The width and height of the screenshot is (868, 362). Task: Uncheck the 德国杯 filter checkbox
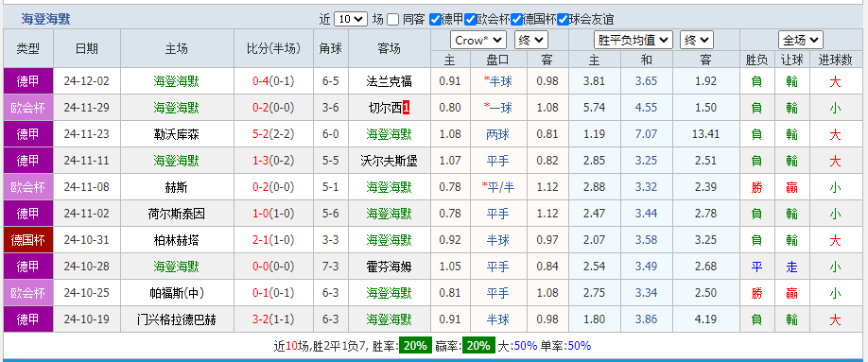tap(516, 19)
